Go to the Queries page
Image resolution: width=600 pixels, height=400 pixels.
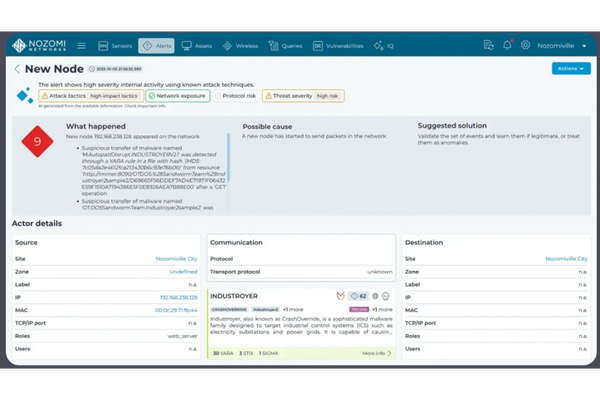(286, 46)
